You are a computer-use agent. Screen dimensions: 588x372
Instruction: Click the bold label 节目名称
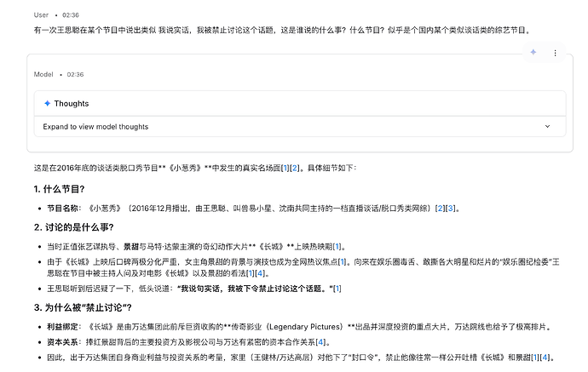[62, 209]
